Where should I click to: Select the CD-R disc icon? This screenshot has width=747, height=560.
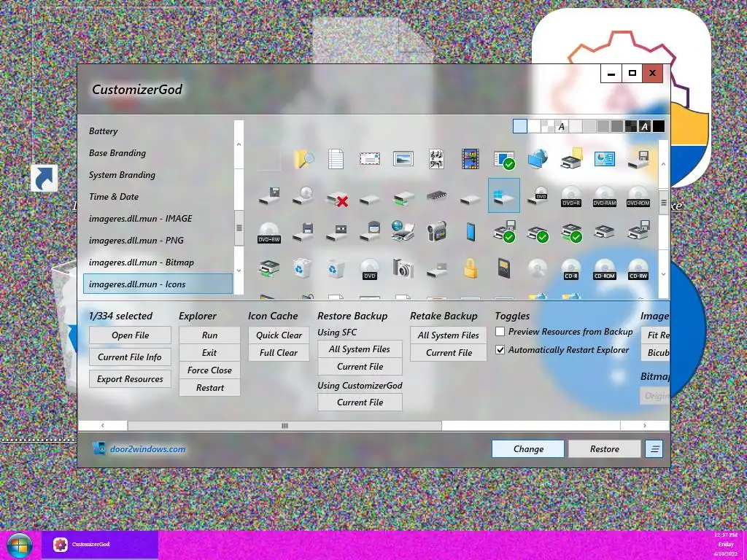point(570,269)
